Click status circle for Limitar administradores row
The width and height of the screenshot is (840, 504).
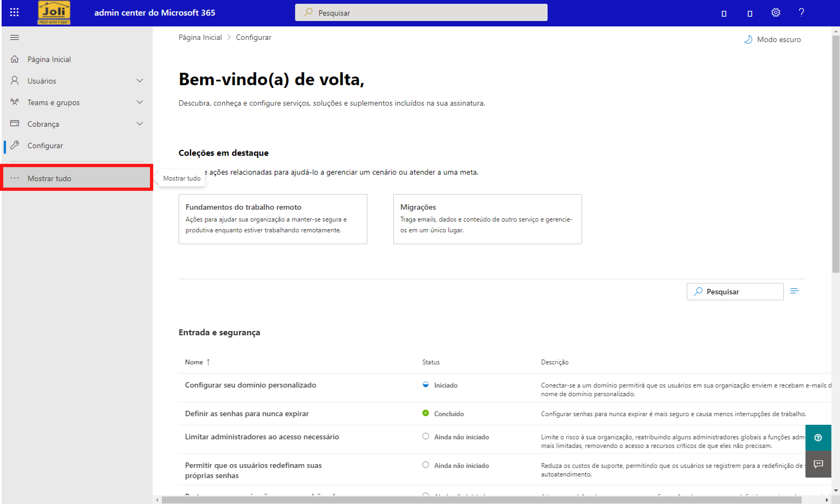click(425, 436)
